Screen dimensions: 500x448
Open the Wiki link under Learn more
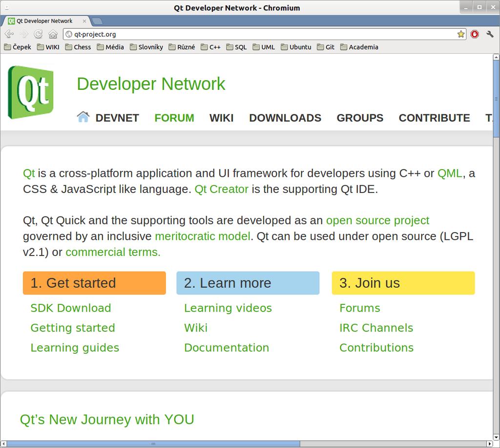[x=196, y=328]
